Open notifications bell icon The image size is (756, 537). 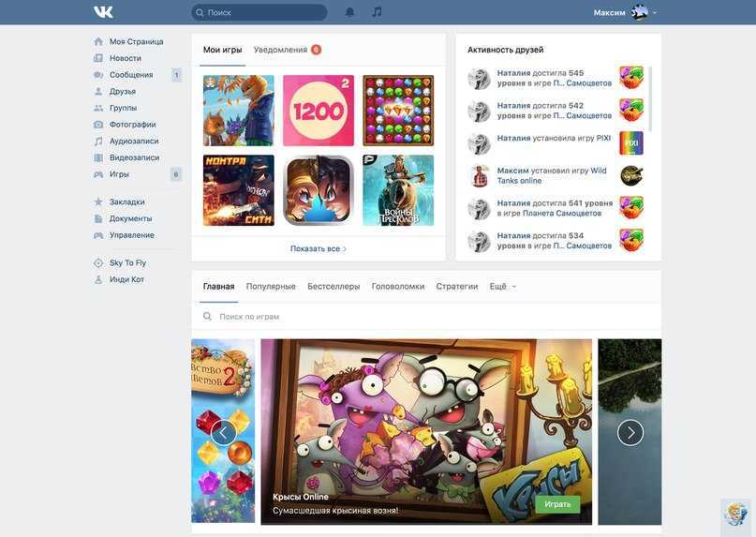click(349, 12)
